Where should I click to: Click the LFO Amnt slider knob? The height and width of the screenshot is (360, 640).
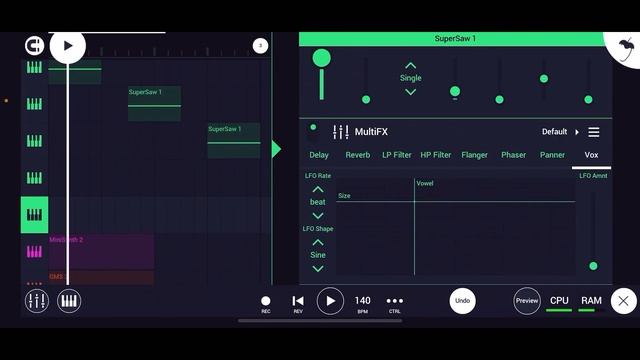(593, 266)
